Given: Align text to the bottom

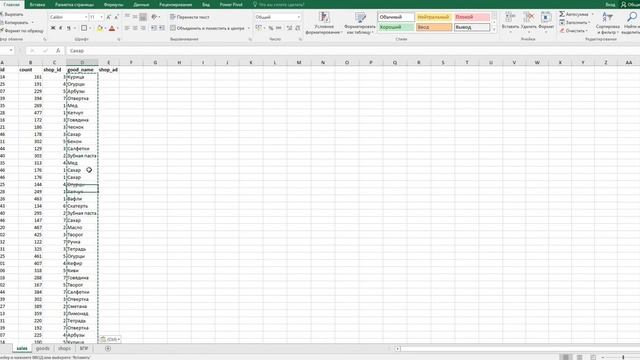Looking at the screenshot, I should pos(143,17).
